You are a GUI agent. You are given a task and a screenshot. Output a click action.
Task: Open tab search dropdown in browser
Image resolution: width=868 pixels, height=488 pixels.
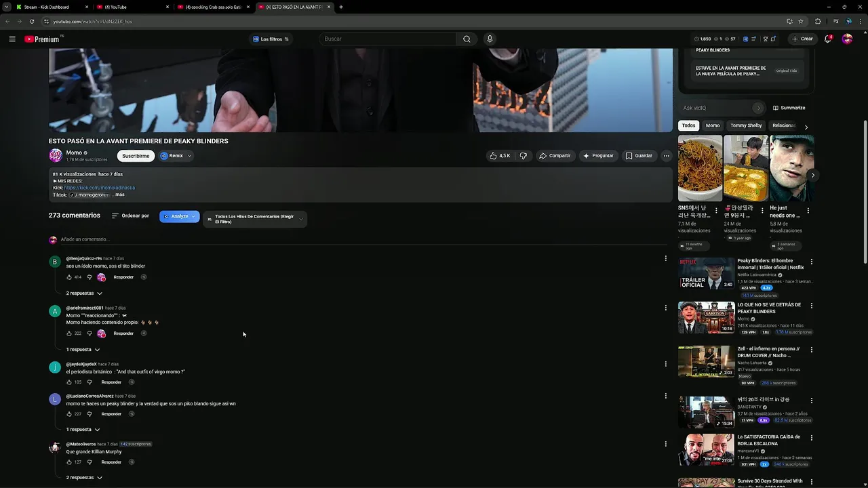[7, 7]
